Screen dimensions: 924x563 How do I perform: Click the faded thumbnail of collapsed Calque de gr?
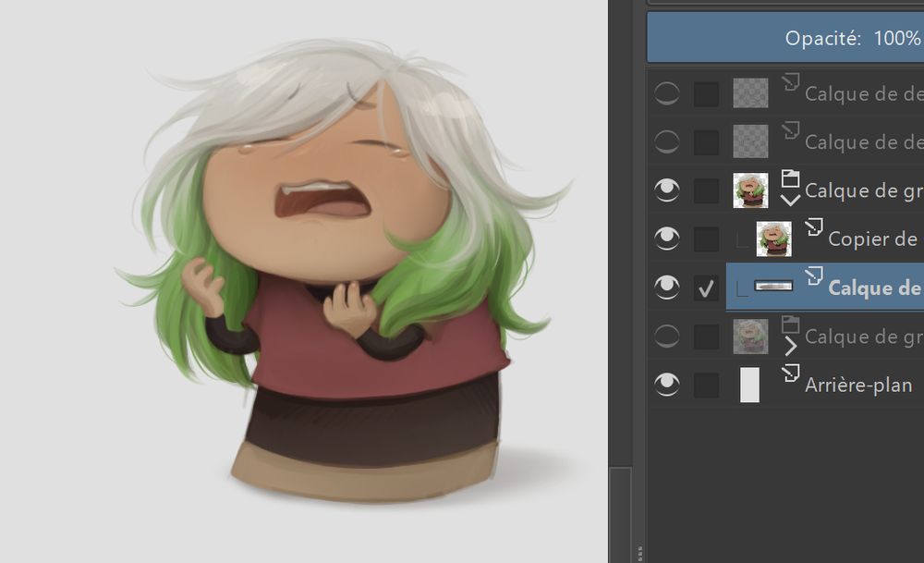click(750, 337)
